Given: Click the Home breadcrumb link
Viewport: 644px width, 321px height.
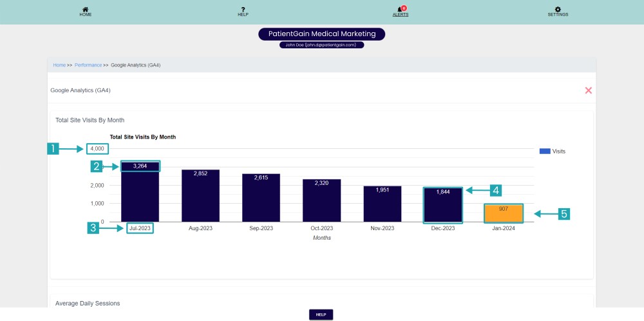Looking at the screenshot, I should pos(59,65).
